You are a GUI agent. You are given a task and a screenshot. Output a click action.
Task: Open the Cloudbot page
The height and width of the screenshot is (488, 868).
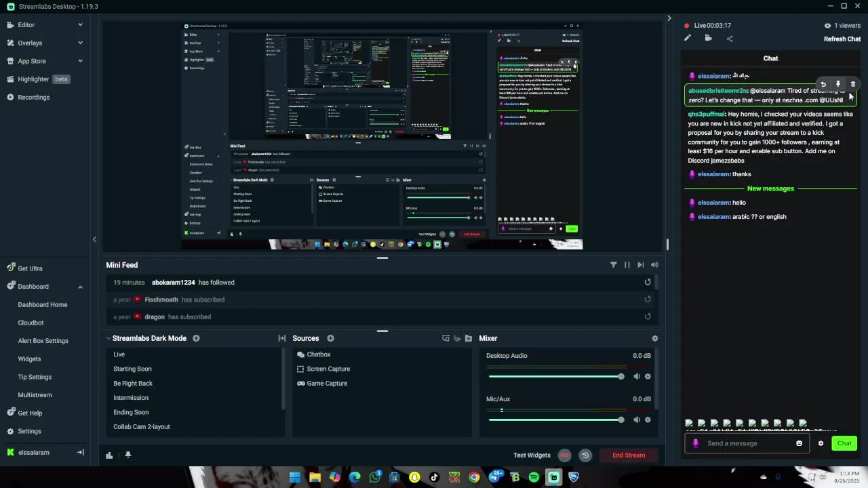tap(31, 323)
